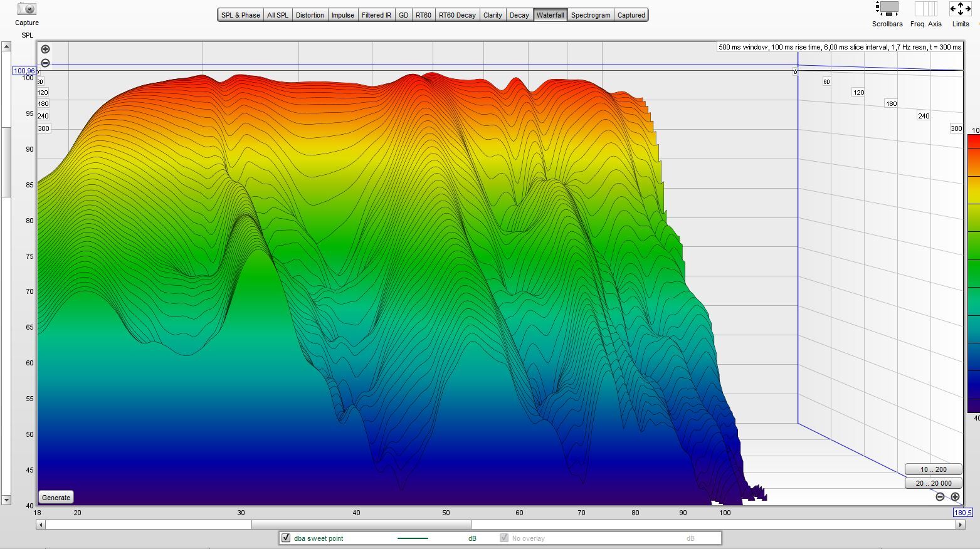Click the waterfall settings text at top right
This screenshot has width=980, height=549.
coord(840,47)
